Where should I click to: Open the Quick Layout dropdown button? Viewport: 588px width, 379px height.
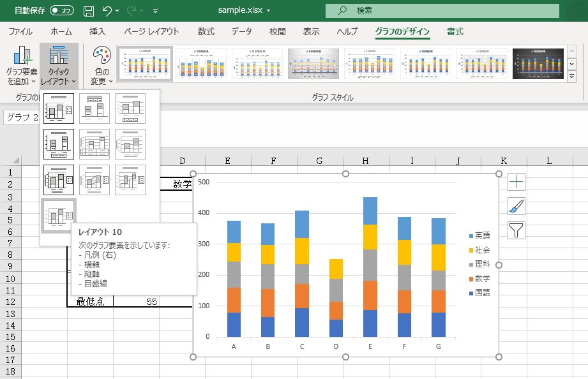(x=59, y=66)
